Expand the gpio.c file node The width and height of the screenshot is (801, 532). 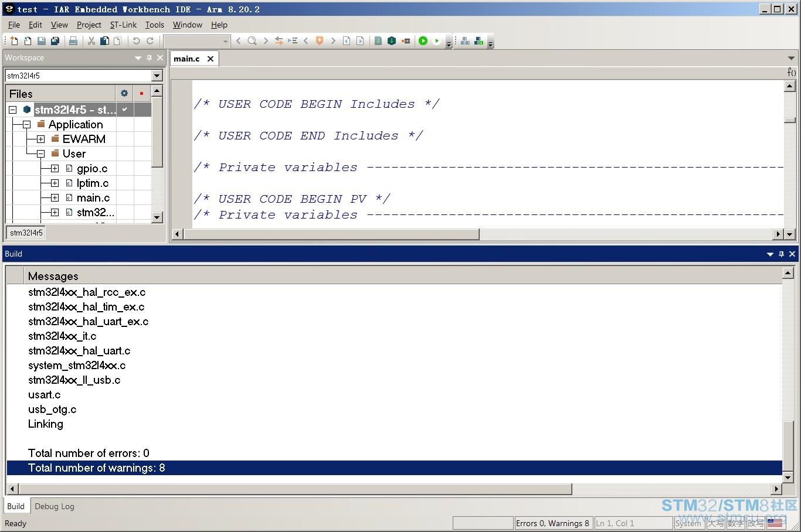(x=55, y=168)
